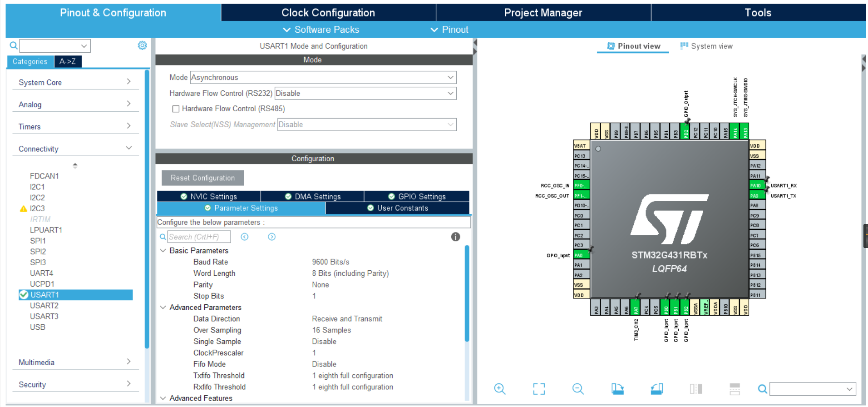Select SPI1 in the peripheral list
Screen dimensions: 868x407
coord(38,241)
